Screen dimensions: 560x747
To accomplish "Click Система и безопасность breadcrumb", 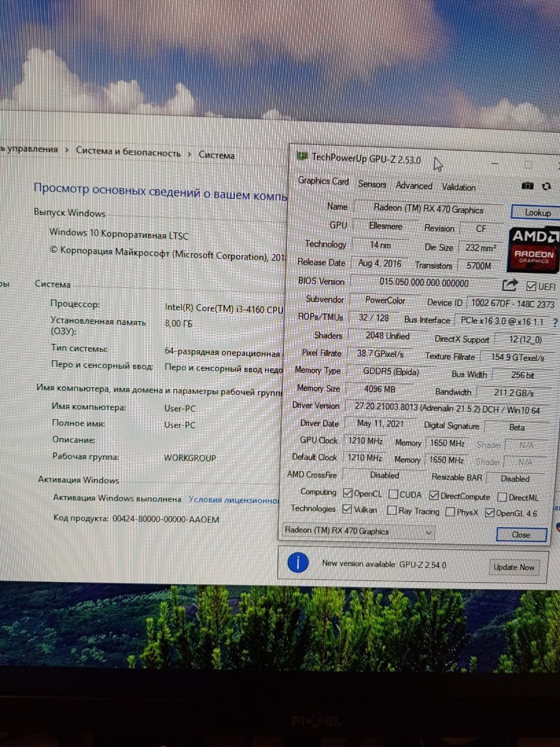I will pos(128,152).
